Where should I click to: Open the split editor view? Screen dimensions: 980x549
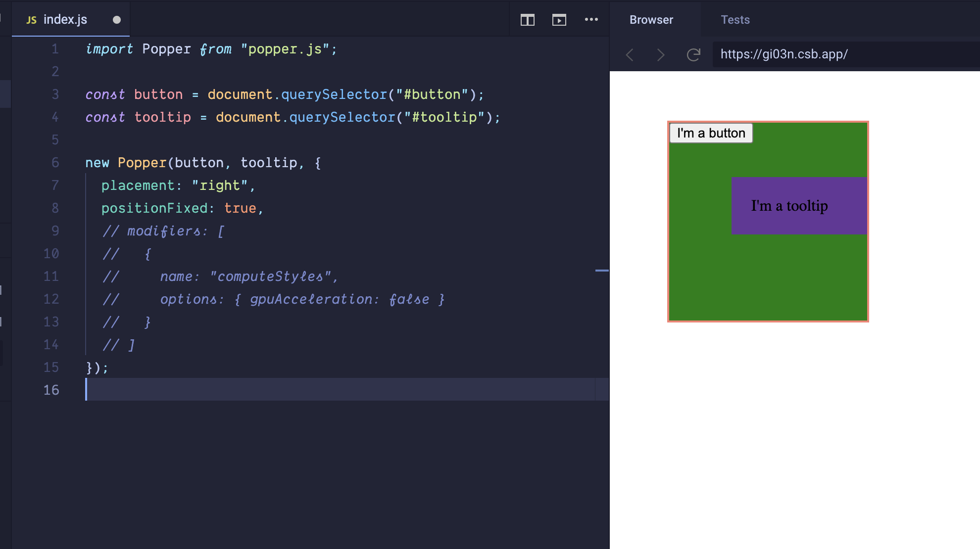(x=527, y=20)
